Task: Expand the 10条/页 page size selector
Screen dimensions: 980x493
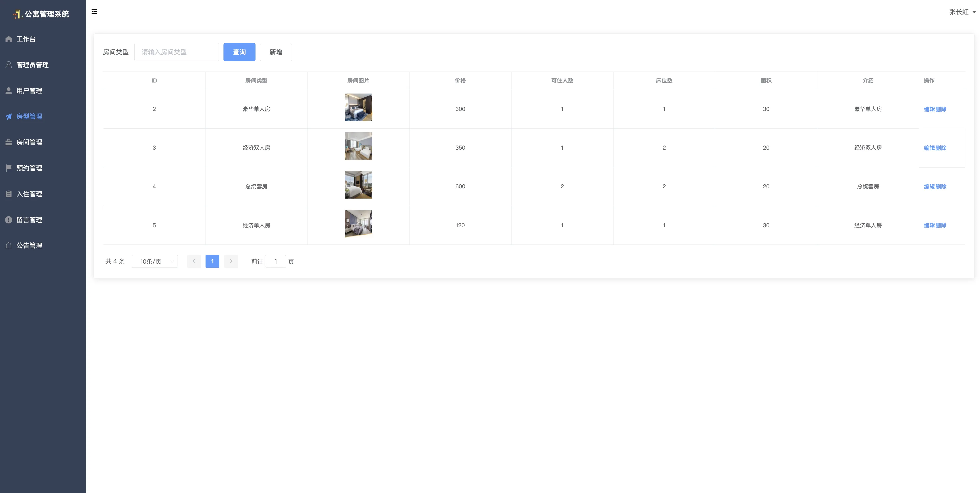Action: click(155, 261)
